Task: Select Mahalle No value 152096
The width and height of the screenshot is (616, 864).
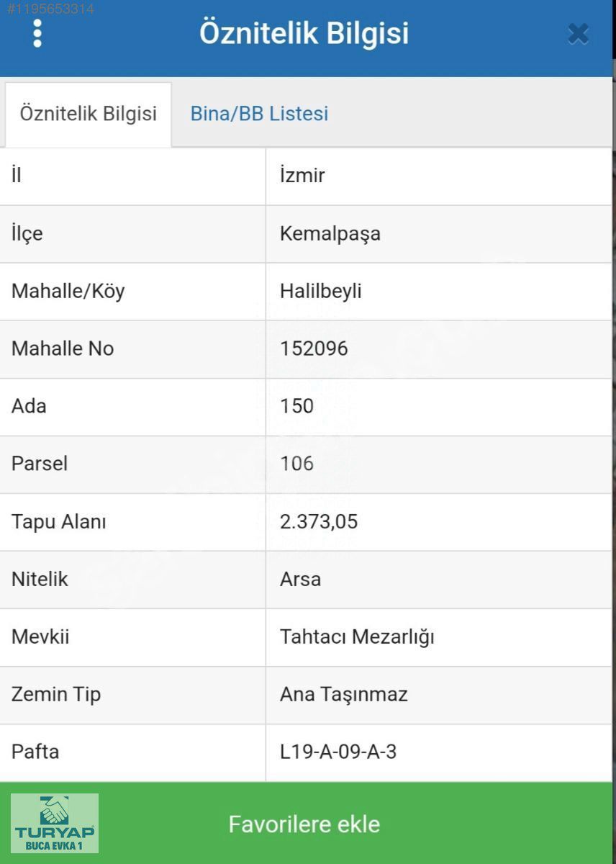Action: [x=314, y=349]
